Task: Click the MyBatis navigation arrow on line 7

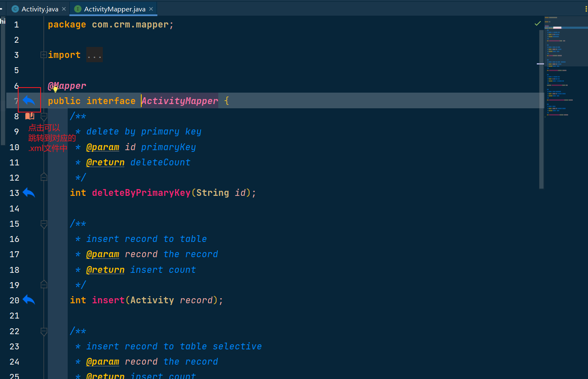Action: [29, 100]
